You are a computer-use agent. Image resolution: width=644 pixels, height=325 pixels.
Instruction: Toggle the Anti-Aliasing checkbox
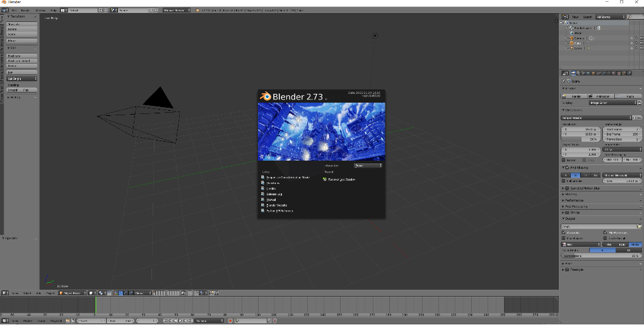tap(567, 168)
